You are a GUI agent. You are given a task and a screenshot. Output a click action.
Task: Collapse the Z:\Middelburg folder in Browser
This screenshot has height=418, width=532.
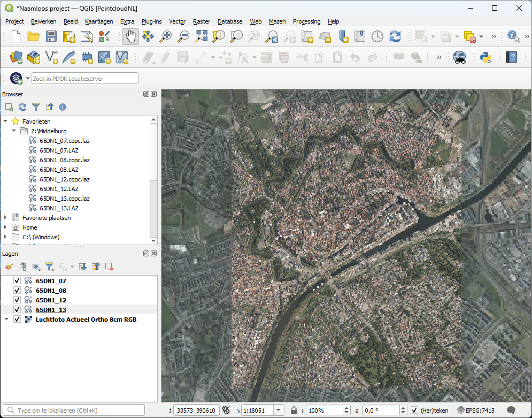(13, 131)
